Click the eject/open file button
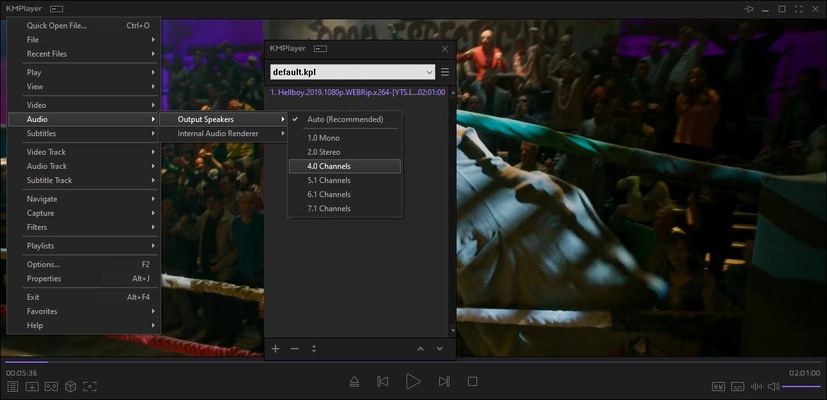Screen dimensions: 827x400 pos(355,381)
